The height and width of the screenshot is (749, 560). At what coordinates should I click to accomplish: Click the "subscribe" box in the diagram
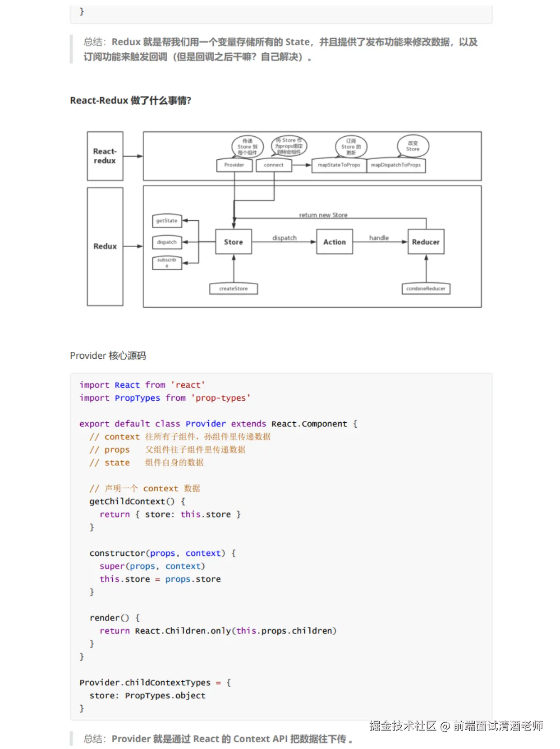tap(167, 263)
